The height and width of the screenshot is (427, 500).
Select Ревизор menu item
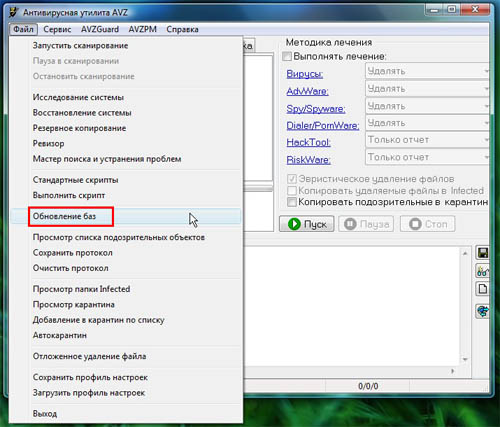(126, 143)
